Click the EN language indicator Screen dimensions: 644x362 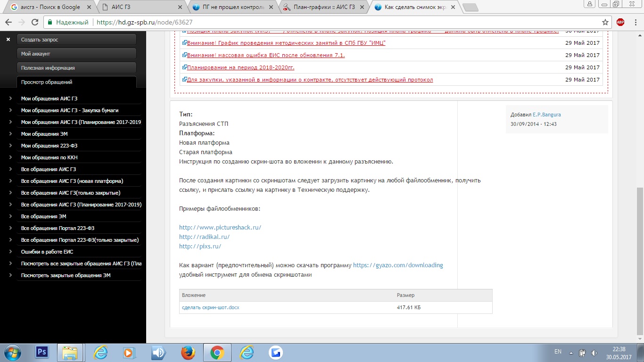coord(558,352)
